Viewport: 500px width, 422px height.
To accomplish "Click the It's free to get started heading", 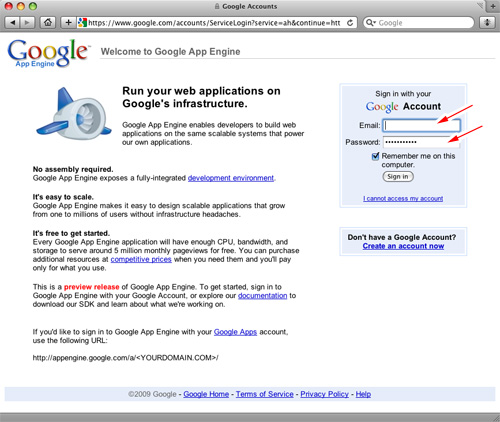I will point(71,233).
